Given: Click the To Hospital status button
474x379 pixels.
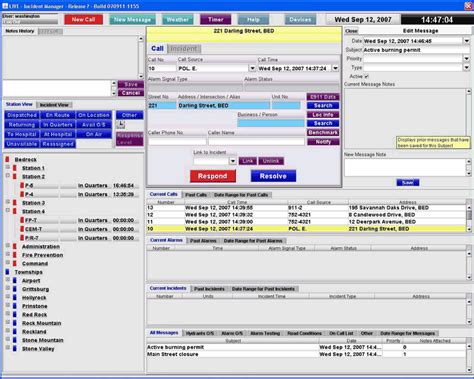Looking at the screenshot, I should tap(22, 134).
